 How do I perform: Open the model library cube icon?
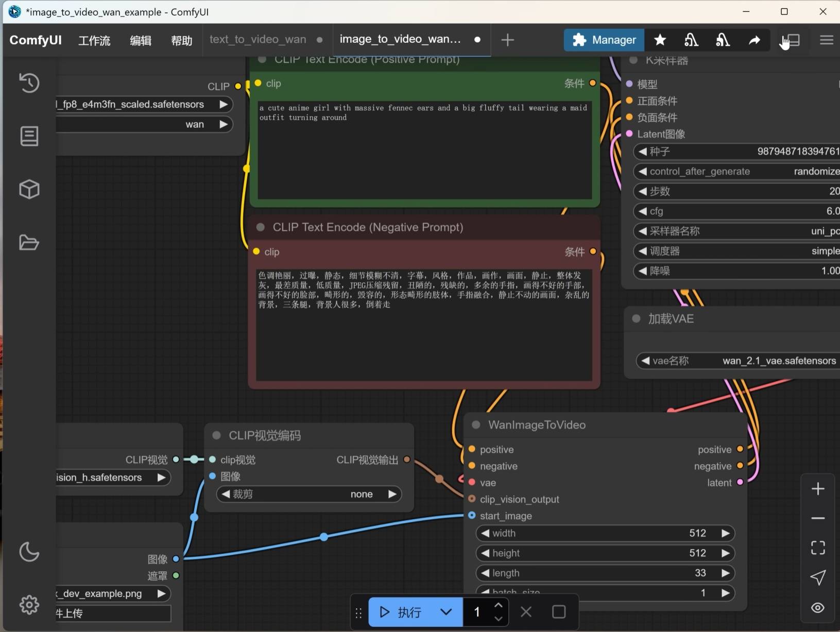point(29,190)
